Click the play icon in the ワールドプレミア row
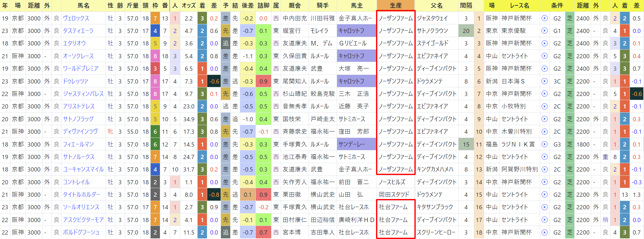Screen dimensions: 644x239 coord(544,68)
